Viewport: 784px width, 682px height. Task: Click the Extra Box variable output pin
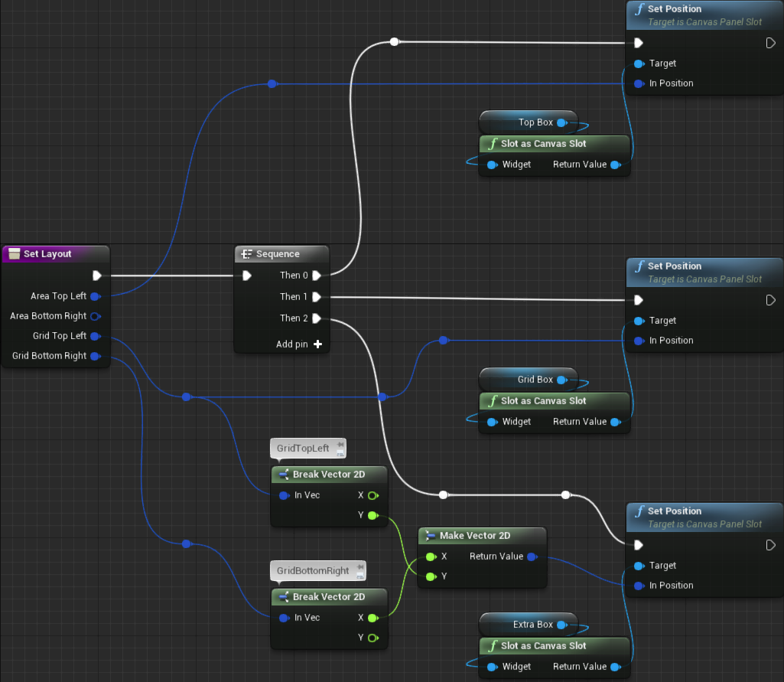562,625
